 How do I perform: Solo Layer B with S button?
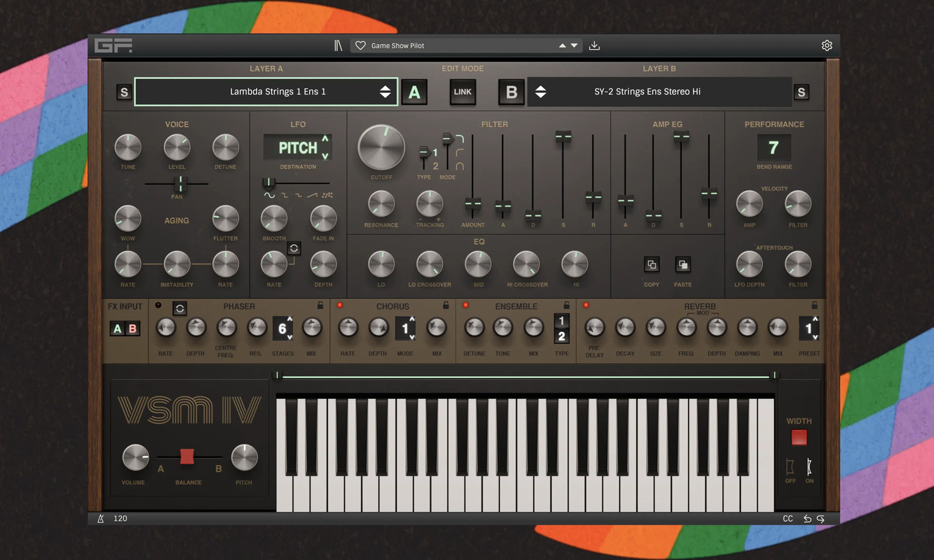pos(801,92)
